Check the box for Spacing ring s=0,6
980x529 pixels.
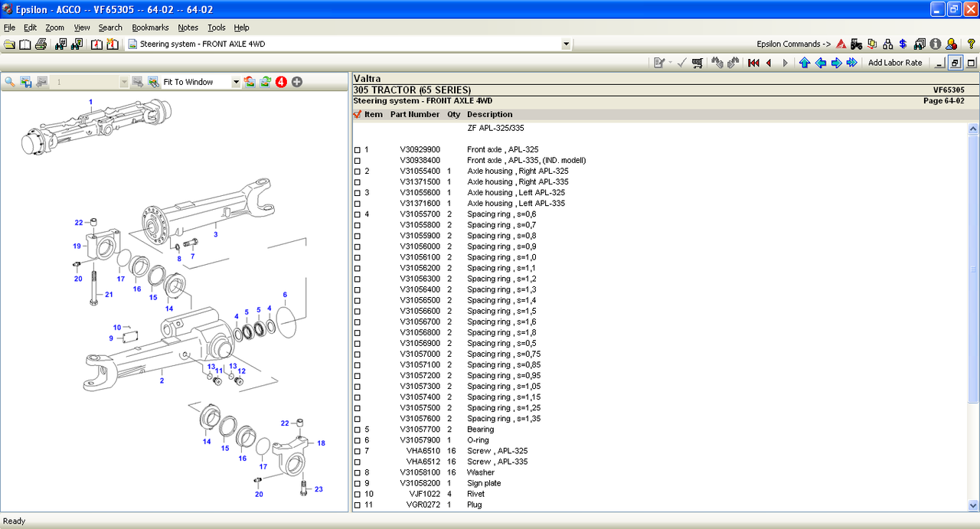[358, 214]
